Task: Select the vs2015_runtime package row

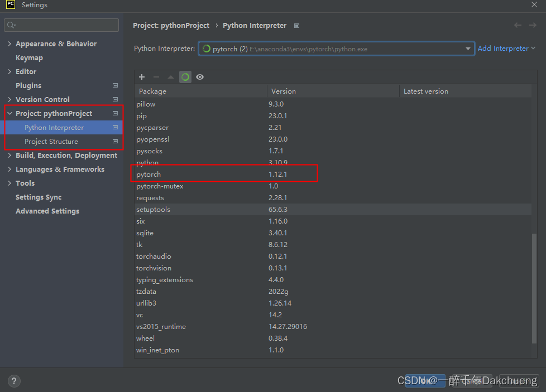Action: pyautogui.click(x=333, y=327)
